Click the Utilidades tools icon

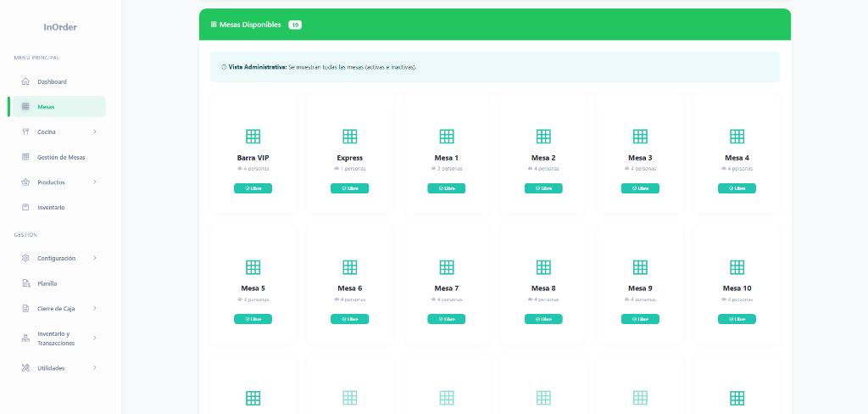click(25, 368)
